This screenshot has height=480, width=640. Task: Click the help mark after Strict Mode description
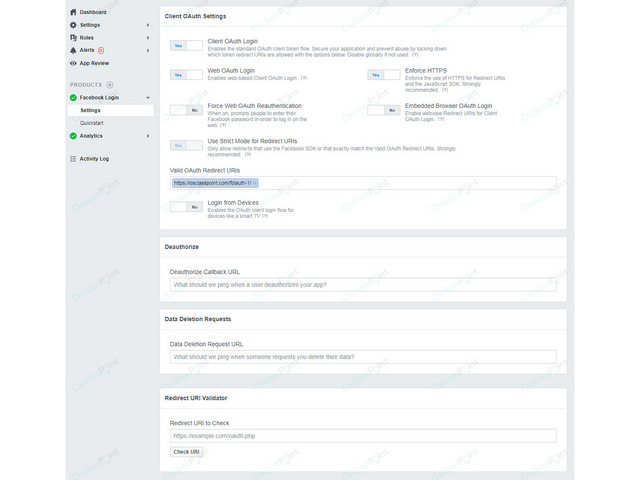click(247, 155)
